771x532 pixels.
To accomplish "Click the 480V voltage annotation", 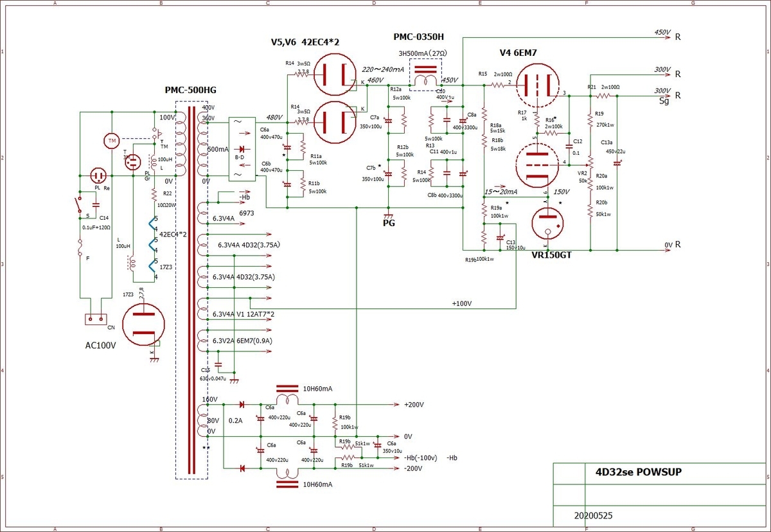I will coord(274,117).
